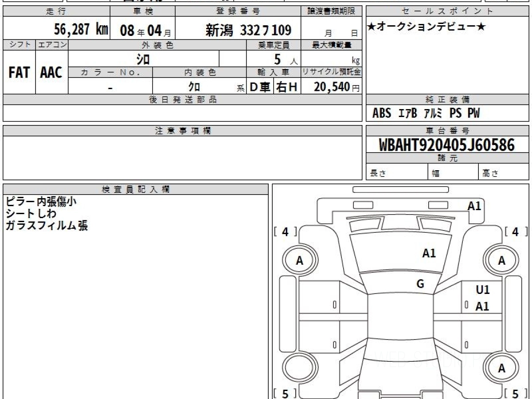Select the ★オークションデビュー★ sales point text
Screen dimensions: 532x399
pos(426,27)
